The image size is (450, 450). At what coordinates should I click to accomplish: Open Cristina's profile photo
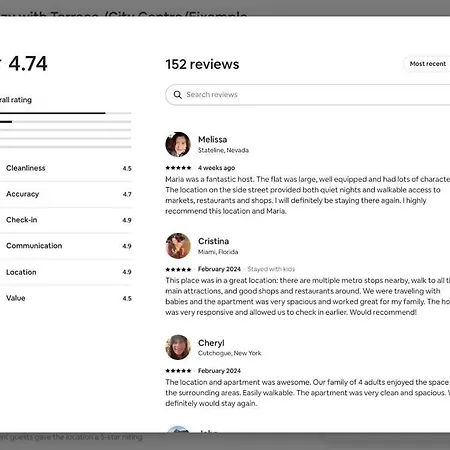[x=178, y=246]
